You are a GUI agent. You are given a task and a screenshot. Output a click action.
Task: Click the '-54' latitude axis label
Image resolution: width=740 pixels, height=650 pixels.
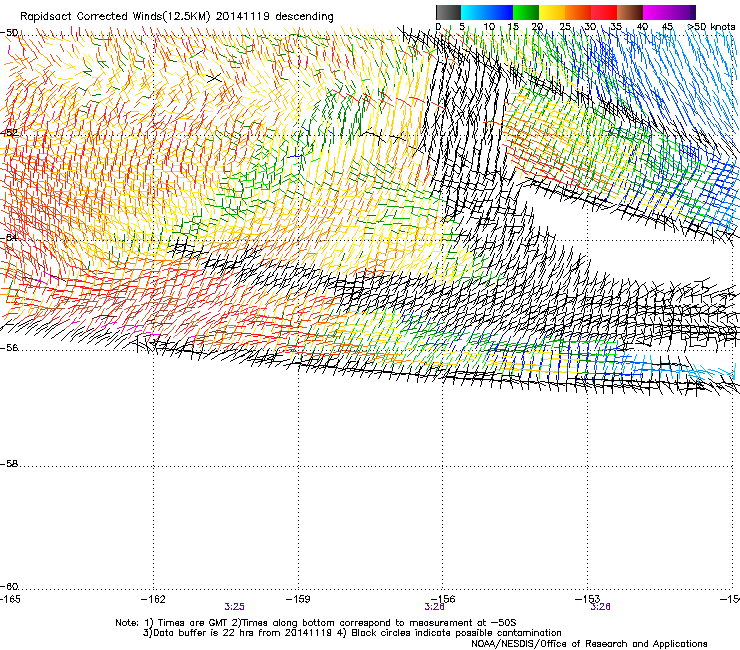(9, 237)
